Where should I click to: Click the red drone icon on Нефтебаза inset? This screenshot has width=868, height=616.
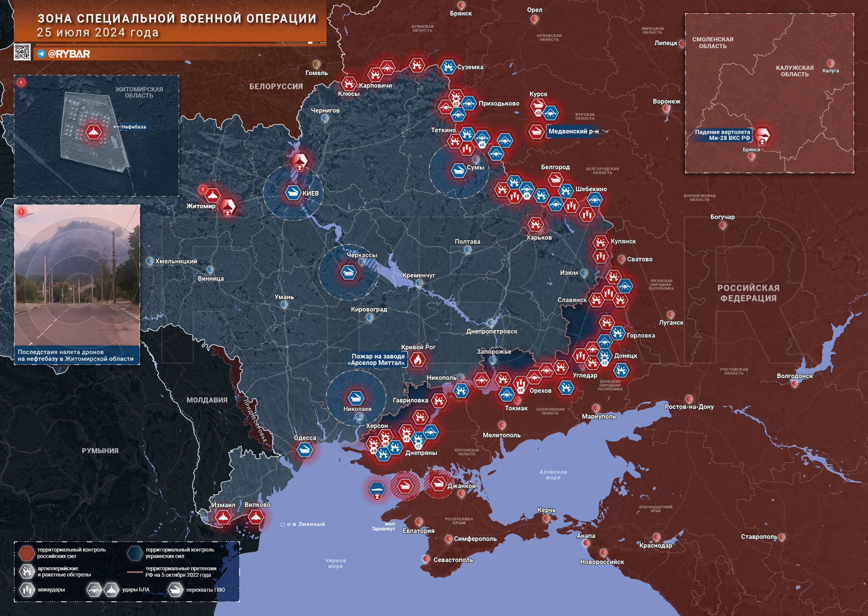point(93,132)
